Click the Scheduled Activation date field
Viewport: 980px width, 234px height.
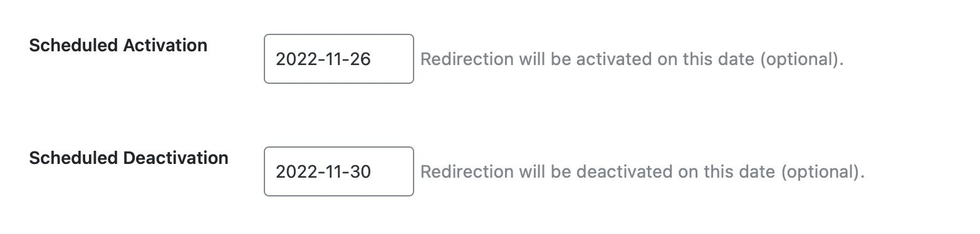339,59
